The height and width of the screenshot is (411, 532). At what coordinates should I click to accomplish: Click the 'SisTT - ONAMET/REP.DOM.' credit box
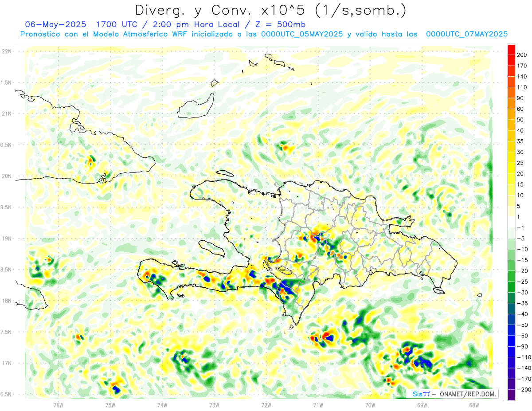pyautogui.click(x=452, y=394)
